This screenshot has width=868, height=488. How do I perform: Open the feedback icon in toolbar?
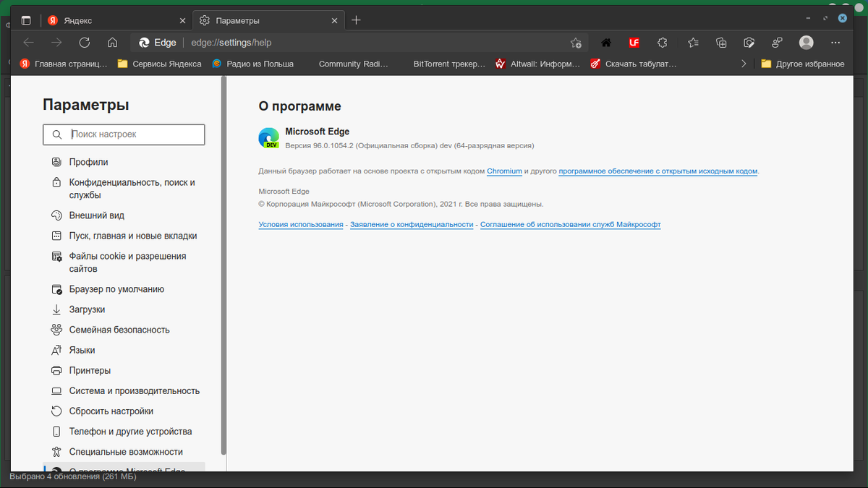tap(778, 43)
